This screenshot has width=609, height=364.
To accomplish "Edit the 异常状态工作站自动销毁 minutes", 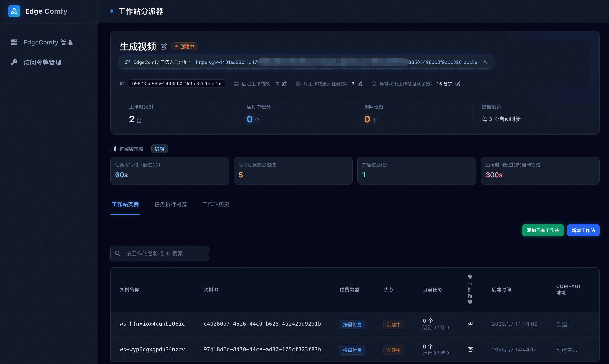I will (x=458, y=84).
